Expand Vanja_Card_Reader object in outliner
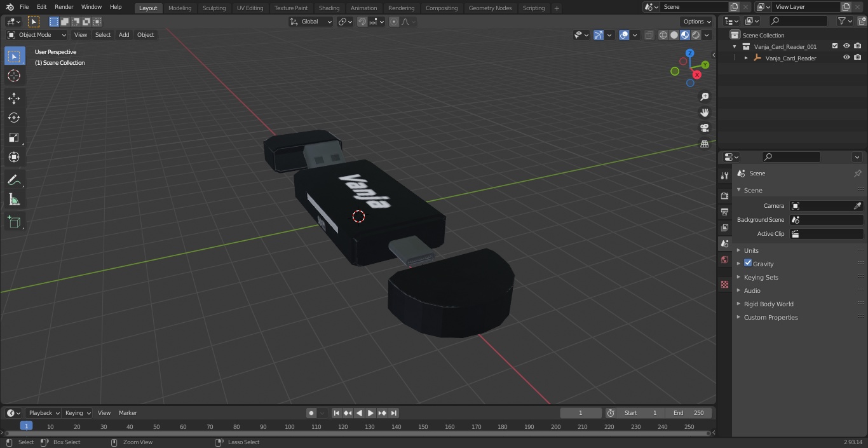 coord(746,58)
